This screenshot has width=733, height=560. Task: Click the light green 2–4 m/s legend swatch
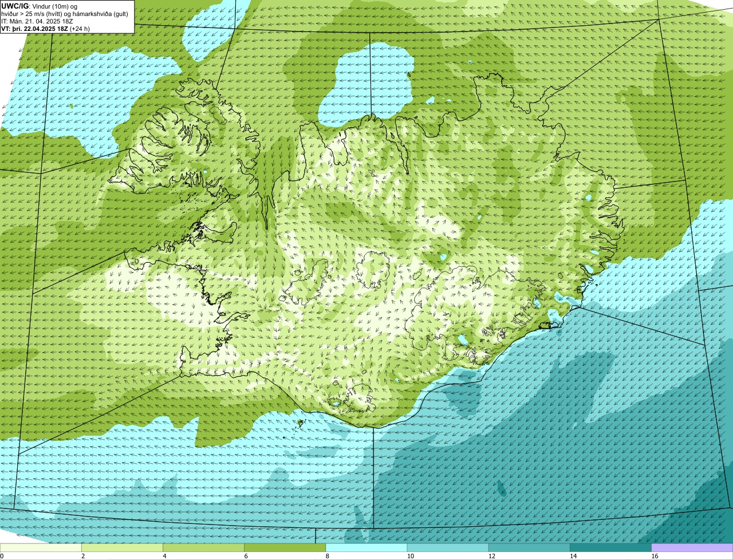122,547
